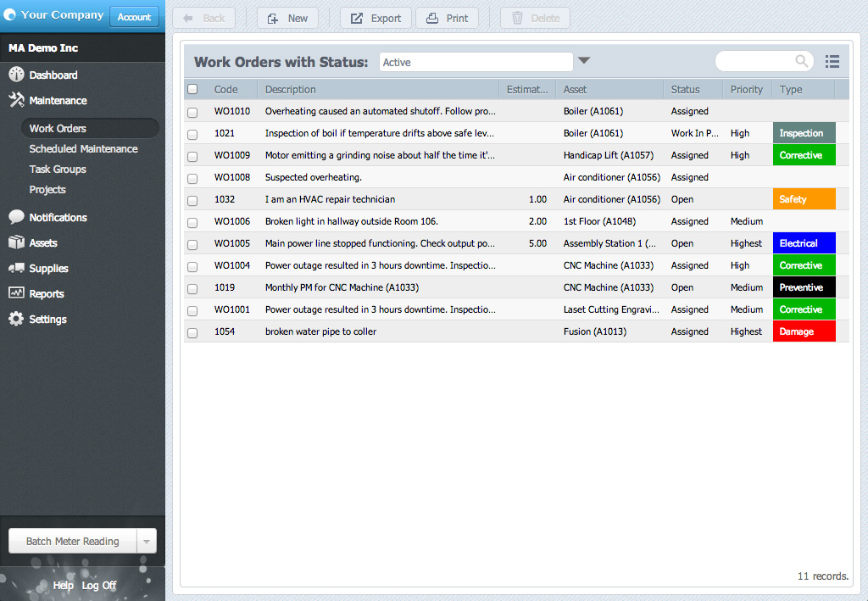Click the red Damage type label
This screenshot has height=601, width=868.
pyautogui.click(x=804, y=331)
